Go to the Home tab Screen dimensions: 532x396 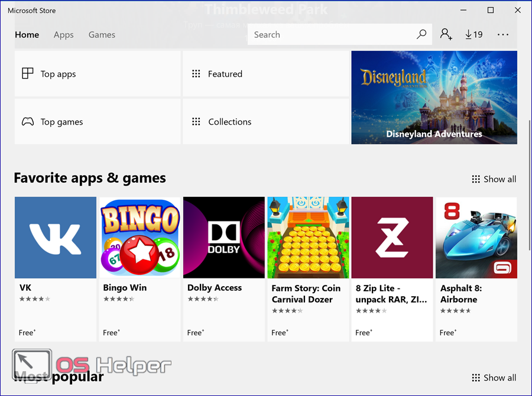point(27,34)
